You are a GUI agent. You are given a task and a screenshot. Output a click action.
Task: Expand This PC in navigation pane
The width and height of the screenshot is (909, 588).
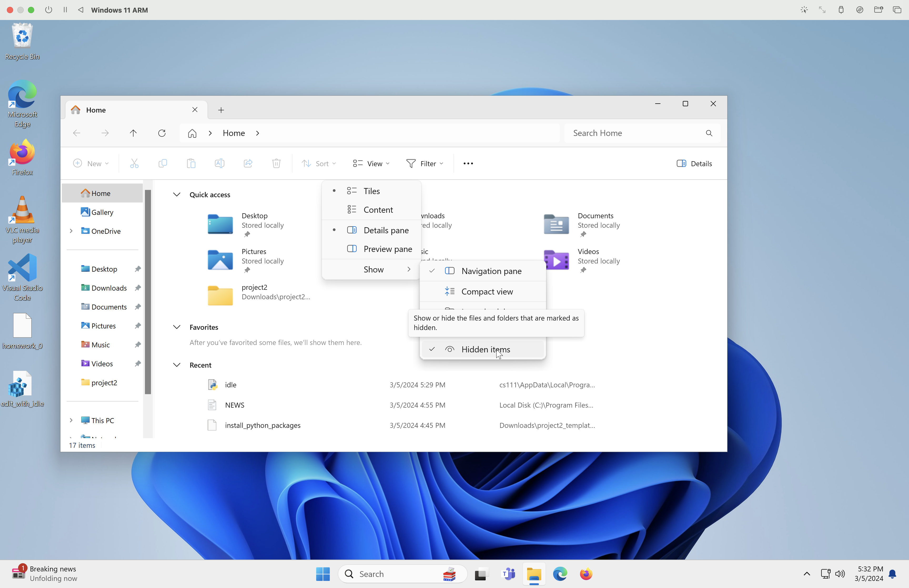(x=71, y=420)
